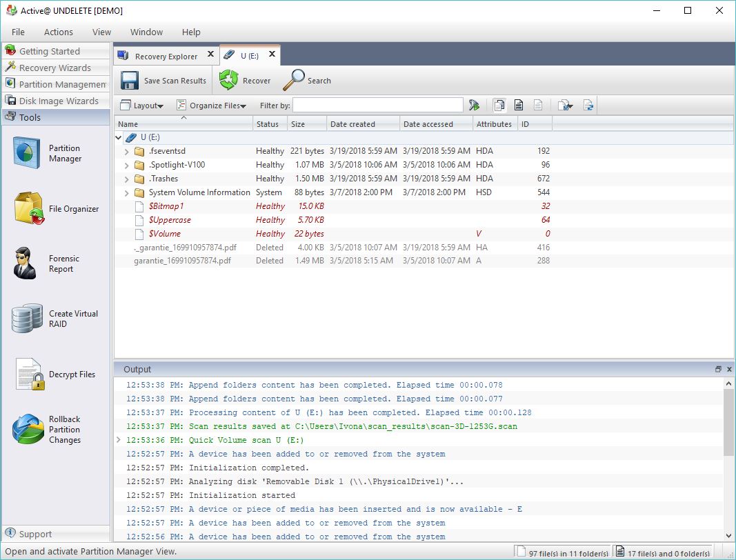Open the Layout dropdown
736x560 pixels.
click(x=142, y=105)
